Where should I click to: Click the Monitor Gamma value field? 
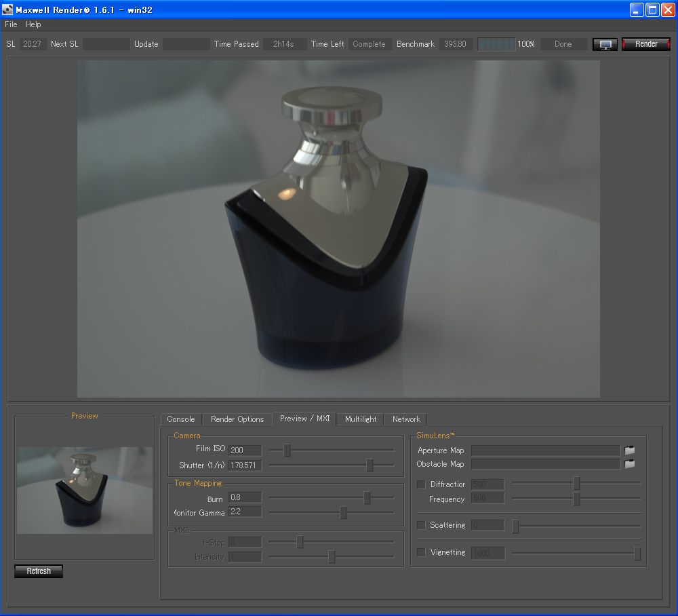[245, 512]
